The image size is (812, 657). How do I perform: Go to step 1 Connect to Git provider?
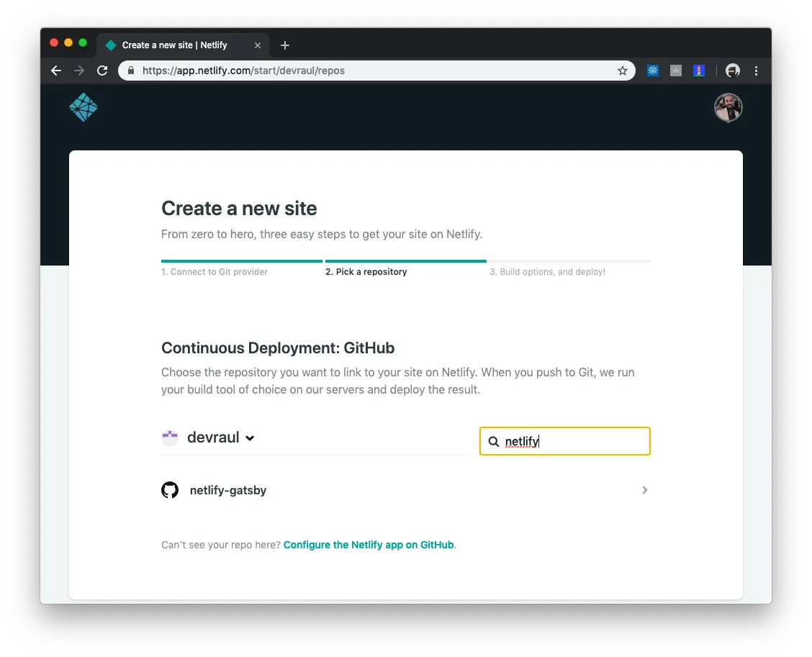215,272
